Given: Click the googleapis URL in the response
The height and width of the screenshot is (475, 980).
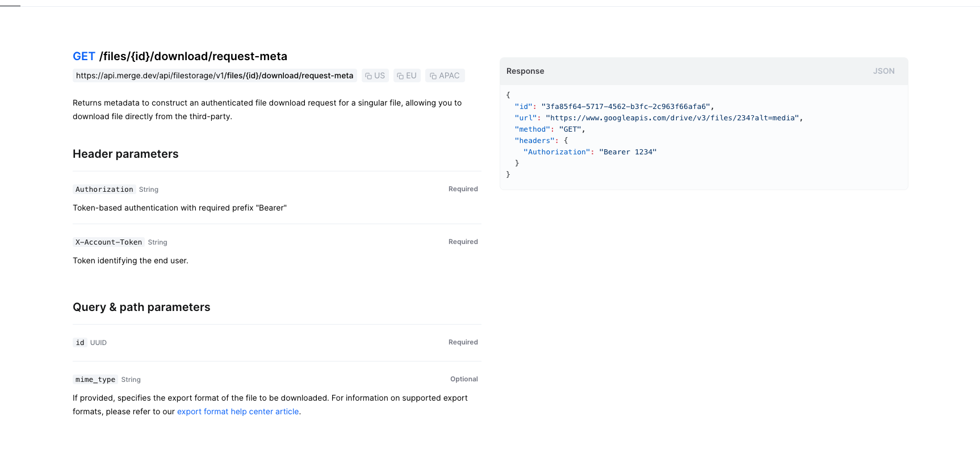Looking at the screenshot, I should 672,118.
